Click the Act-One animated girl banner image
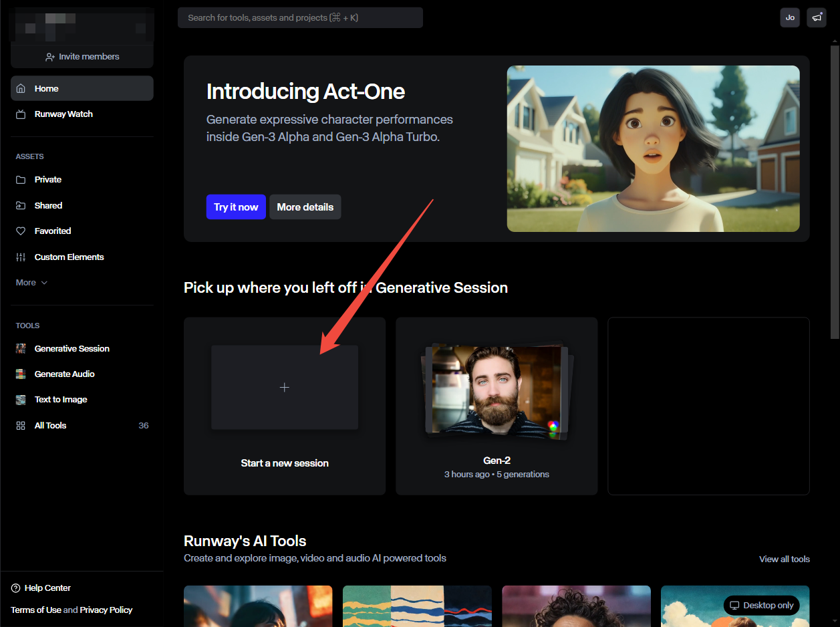The height and width of the screenshot is (627, 840). [653, 148]
